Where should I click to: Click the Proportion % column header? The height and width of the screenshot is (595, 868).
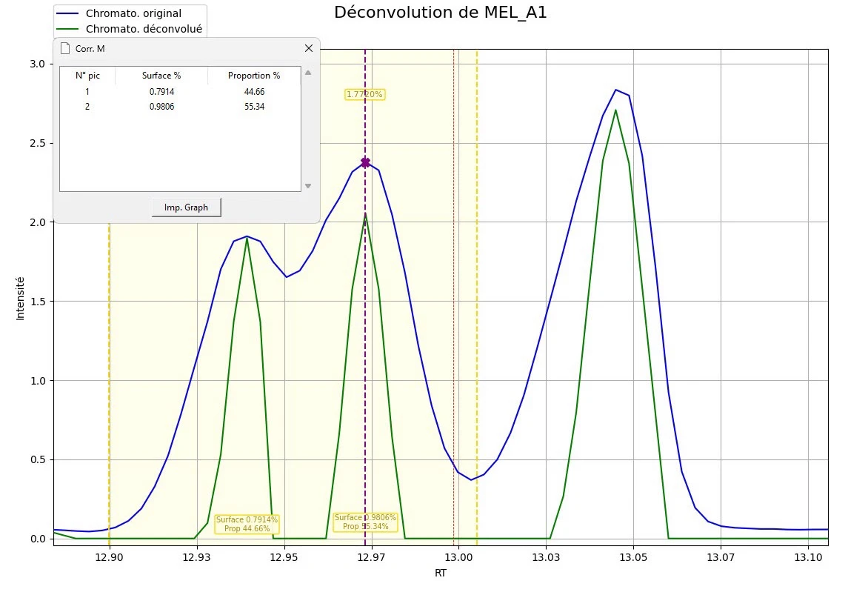tap(254, 76)
